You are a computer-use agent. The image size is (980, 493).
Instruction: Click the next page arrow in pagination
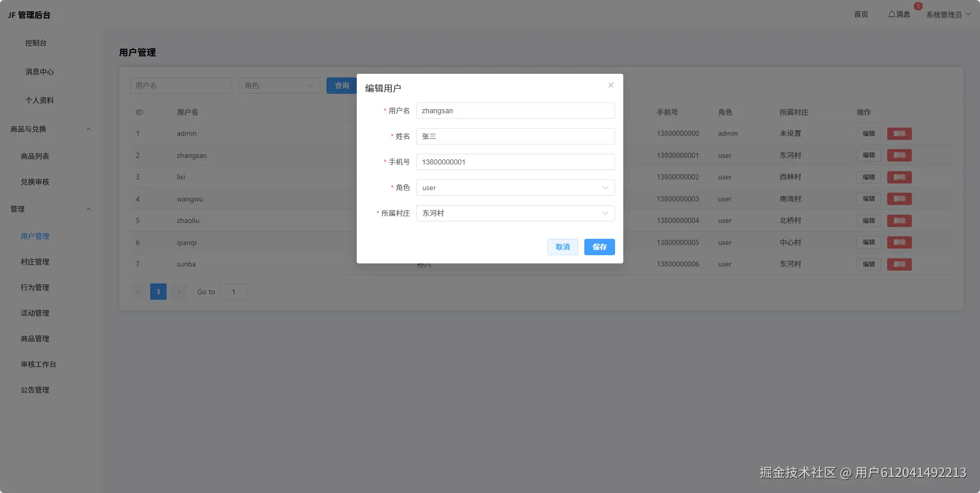pyautogui.click(x=178, y=292)
